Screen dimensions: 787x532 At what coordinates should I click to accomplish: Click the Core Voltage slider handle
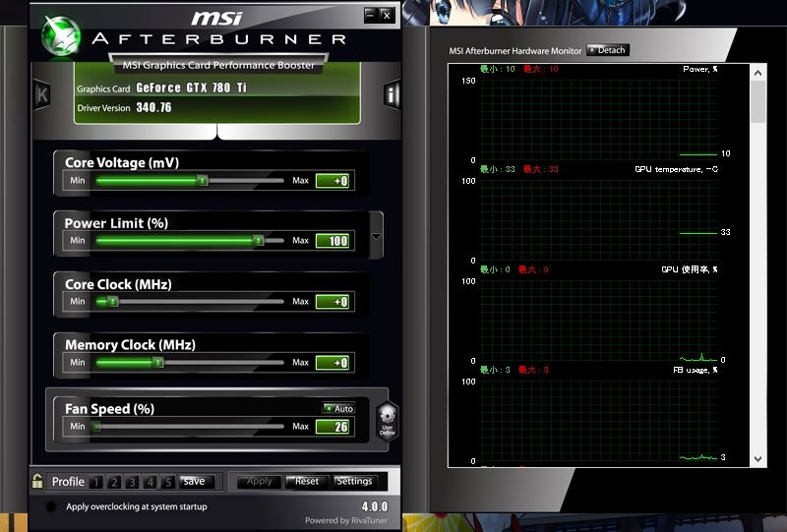click(x=203, y=180)
